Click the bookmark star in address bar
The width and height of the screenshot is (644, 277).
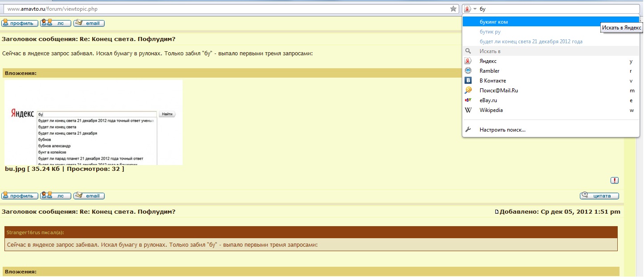(453, 9)
